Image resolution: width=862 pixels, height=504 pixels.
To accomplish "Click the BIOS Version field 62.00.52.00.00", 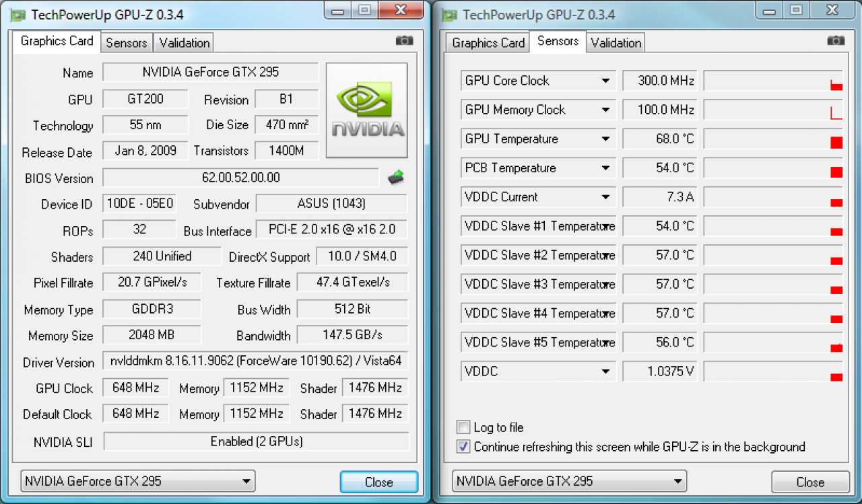I will (241, 178).
